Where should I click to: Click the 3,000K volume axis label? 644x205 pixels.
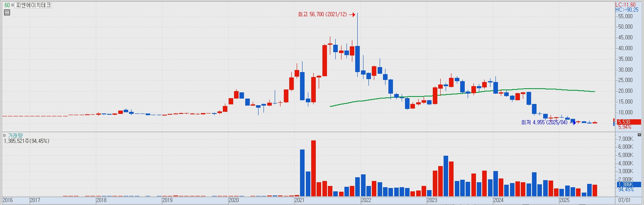(x=625, y=171)
